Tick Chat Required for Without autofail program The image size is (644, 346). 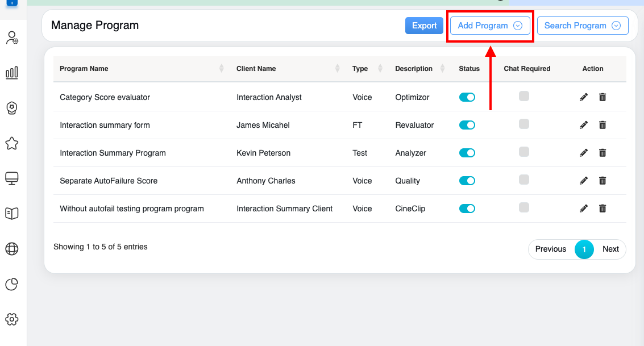tap(524, 207)
